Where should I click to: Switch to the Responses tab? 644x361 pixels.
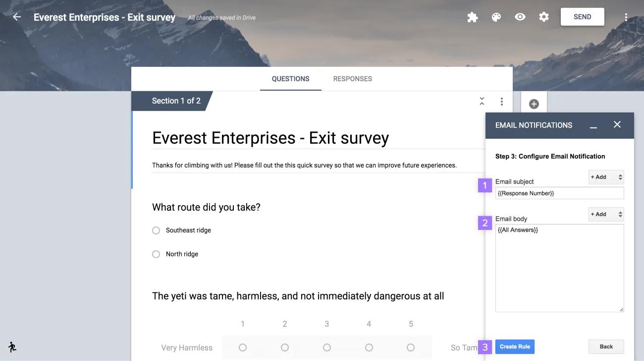pos(352,79)
